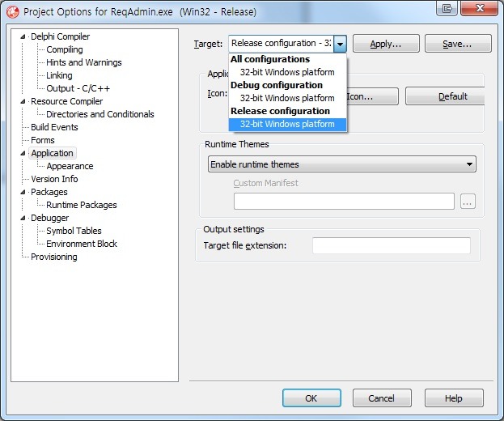The width and height of the screenshot is (504, 421).
Task: Click the OK button
Action: [311, 398]
